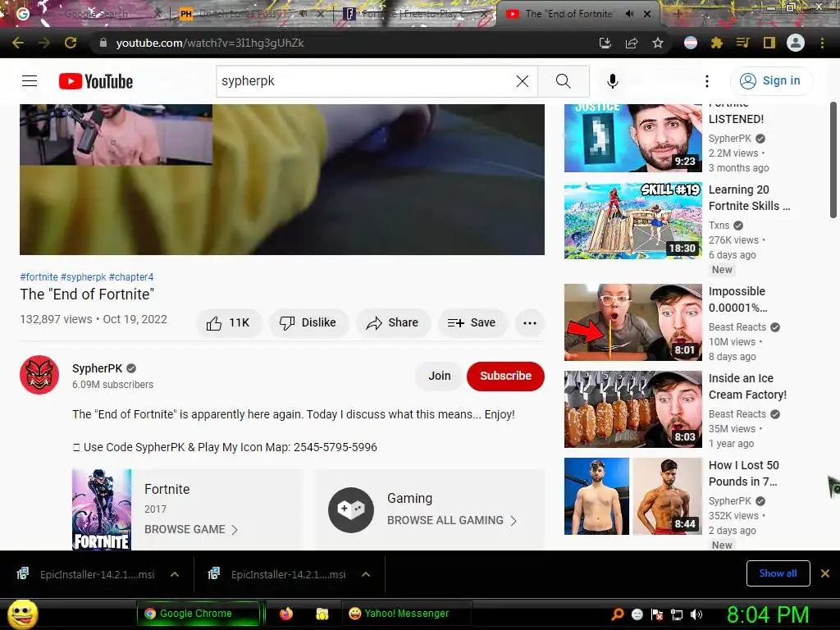Click the Sign in button
This screenshot has width=840, height=630.
[771, 81]
